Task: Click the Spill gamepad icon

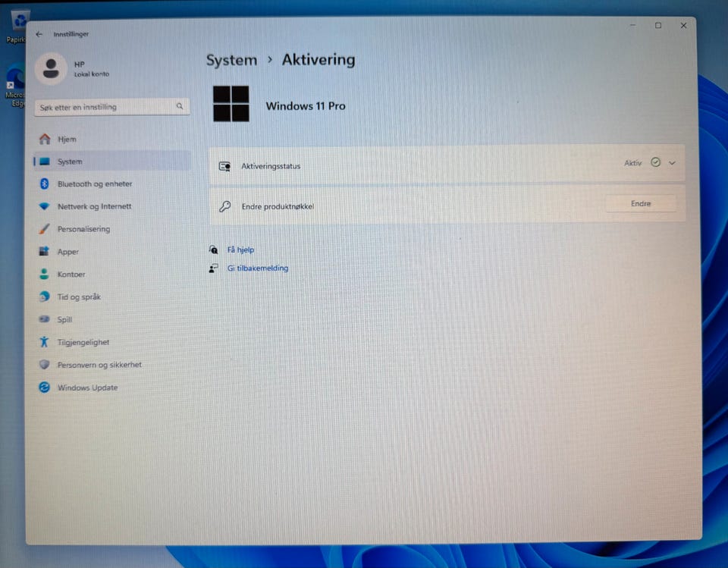Action: click(x=44, y=319)
